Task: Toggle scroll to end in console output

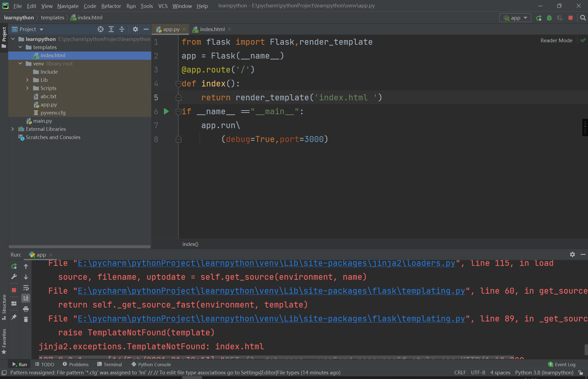Action: click(x=26, y=298)
